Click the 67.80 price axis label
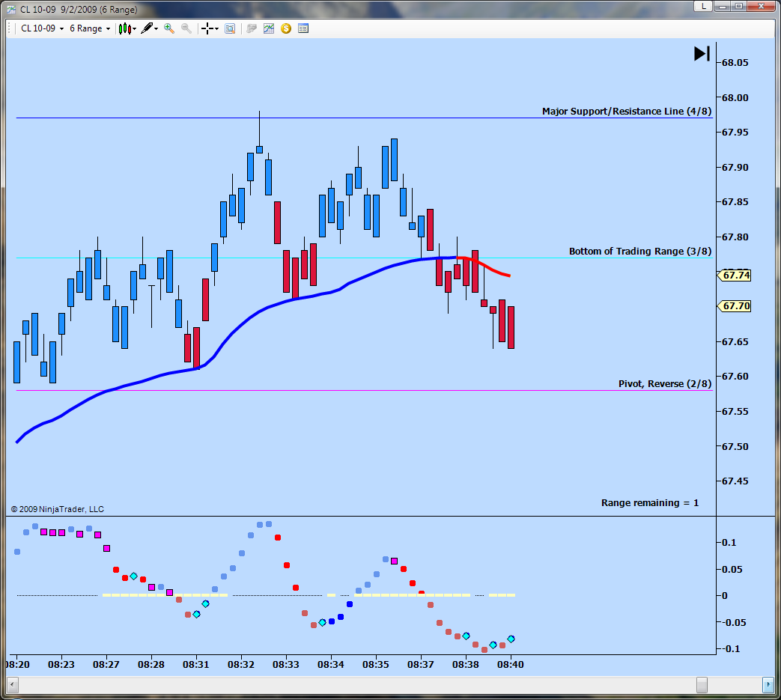This screenshot has width=781, height=700. tap(735, 237)
